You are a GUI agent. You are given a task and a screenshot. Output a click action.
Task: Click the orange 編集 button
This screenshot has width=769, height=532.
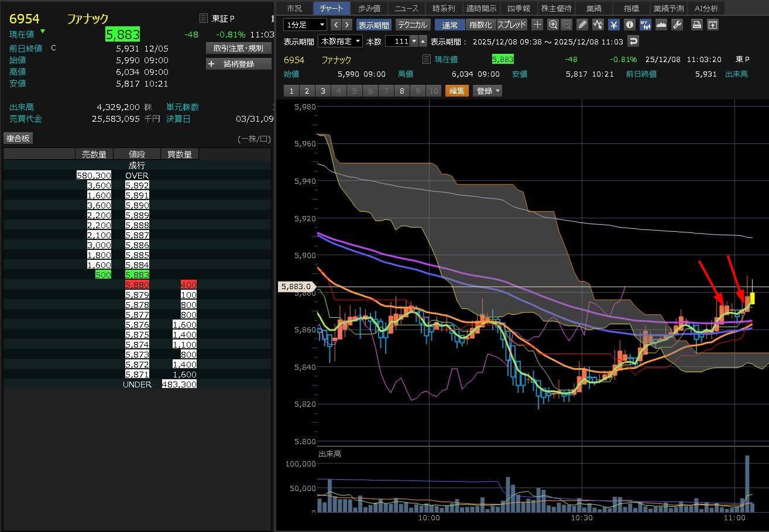point(456,91)
